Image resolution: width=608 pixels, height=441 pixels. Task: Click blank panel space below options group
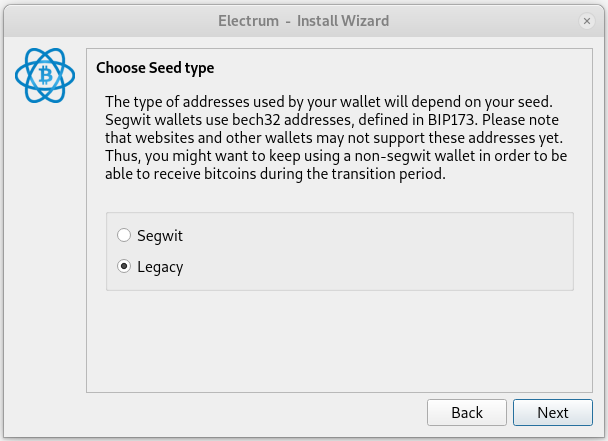point(339,341)
